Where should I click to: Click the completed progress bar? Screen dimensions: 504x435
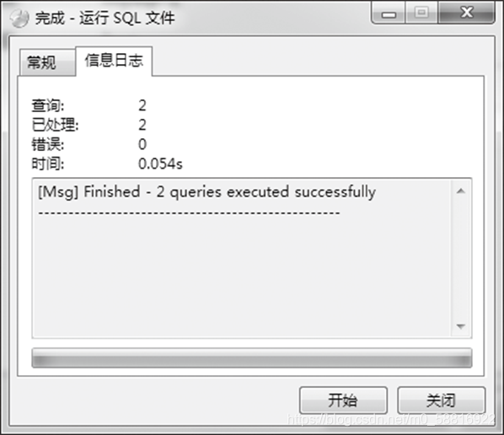(252, 357)
